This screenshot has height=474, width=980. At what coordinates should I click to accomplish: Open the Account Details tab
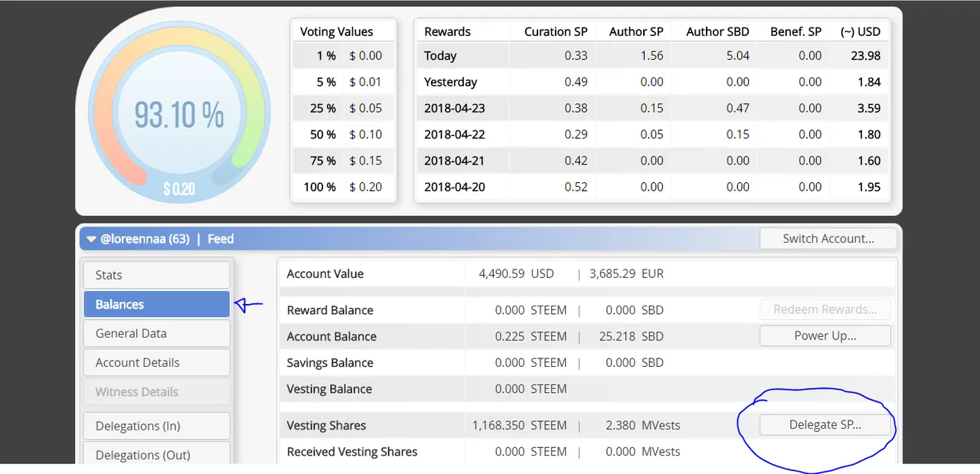coord(156,362)
